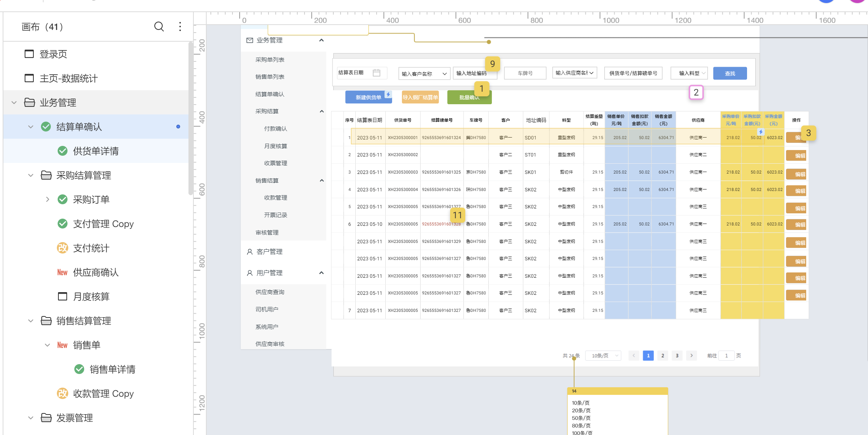Collapse the 业务管理 tree folder
The height and width of the screenshot is (435, 868).
tap(14, 102)
